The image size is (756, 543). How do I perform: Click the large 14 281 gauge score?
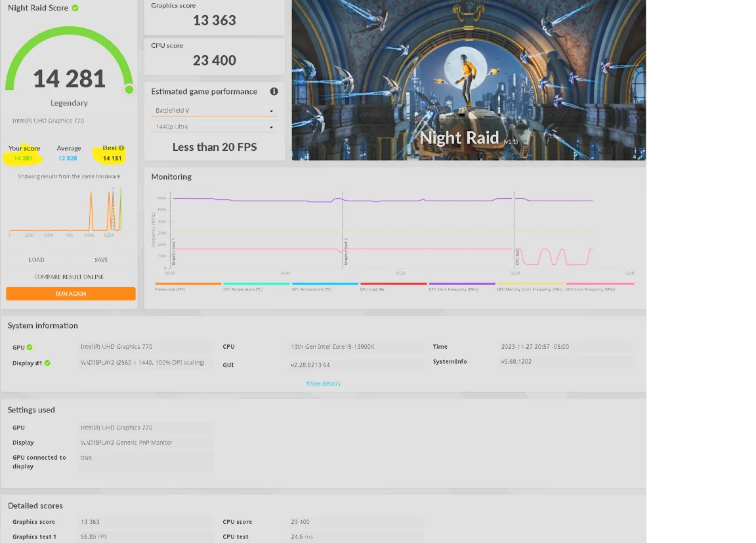(x=69, y=79)
